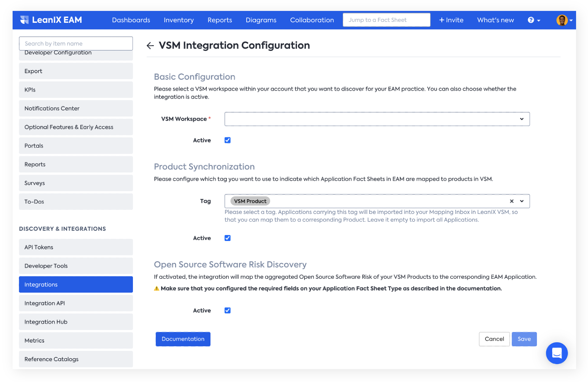Click the + Invite button

[451, 20]
